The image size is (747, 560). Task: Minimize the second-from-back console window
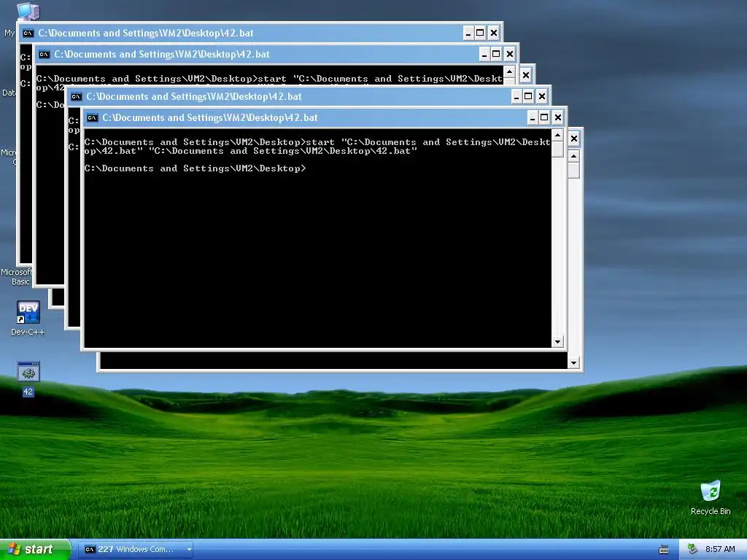pyautogui.click(x=484, y=54)
